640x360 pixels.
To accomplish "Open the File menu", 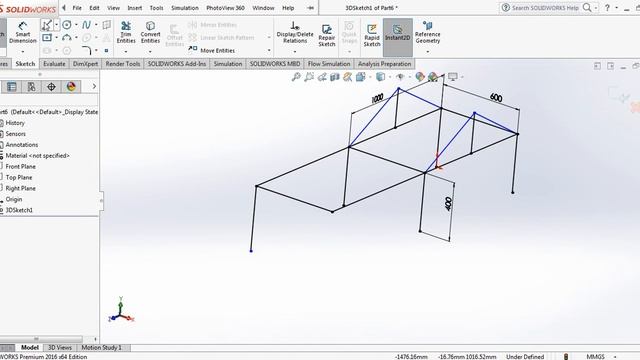I will click(x=77, y=8).
